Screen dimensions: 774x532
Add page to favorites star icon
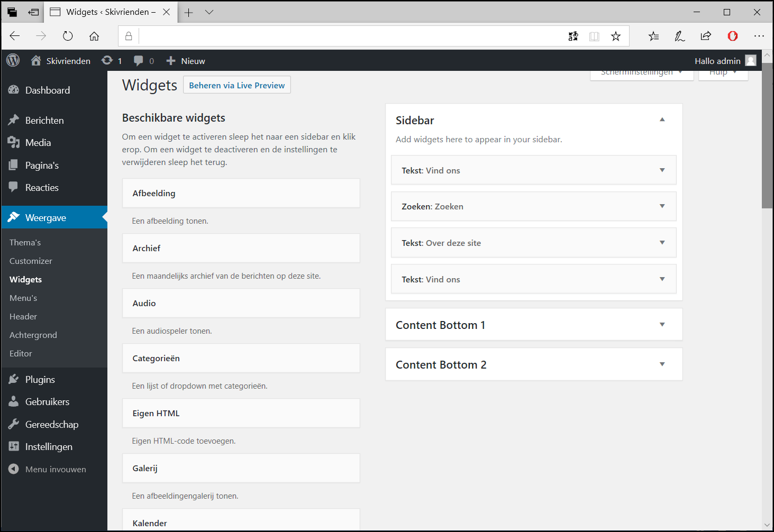(616, 36)
